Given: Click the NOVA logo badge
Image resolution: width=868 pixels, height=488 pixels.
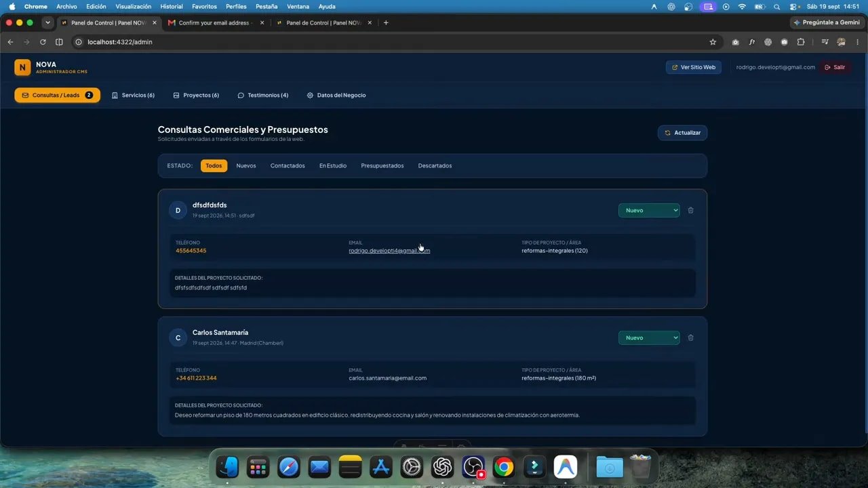Looking at the screenshot, I should coord(22,67).
